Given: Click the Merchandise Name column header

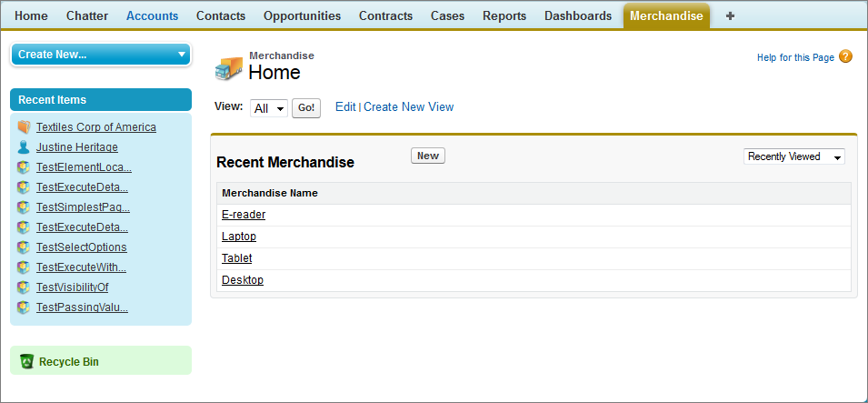Looking at the screenshot, I should (270, 193).
